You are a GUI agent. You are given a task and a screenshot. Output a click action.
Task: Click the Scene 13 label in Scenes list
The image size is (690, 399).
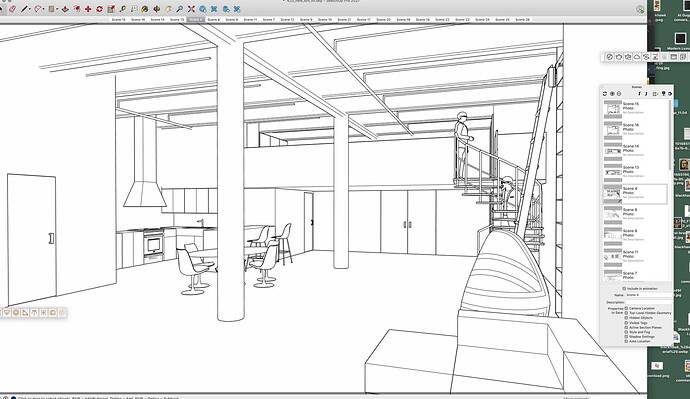(x=631, y=168)
